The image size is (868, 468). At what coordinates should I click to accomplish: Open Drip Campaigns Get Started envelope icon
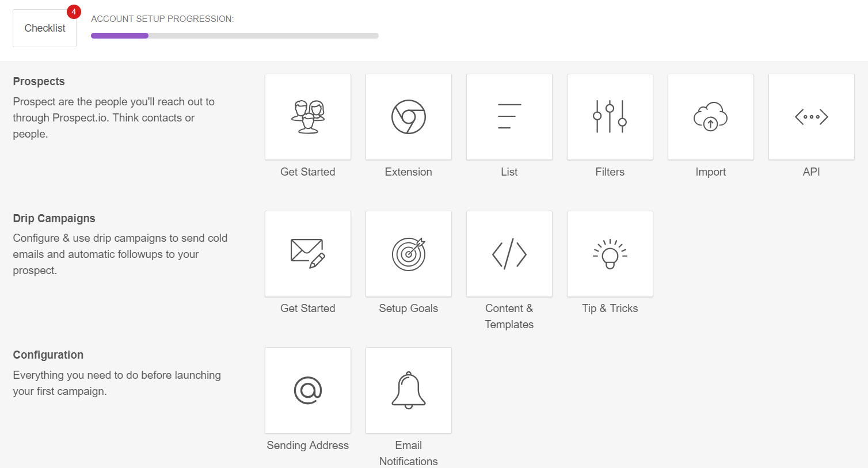pos(308,254)
